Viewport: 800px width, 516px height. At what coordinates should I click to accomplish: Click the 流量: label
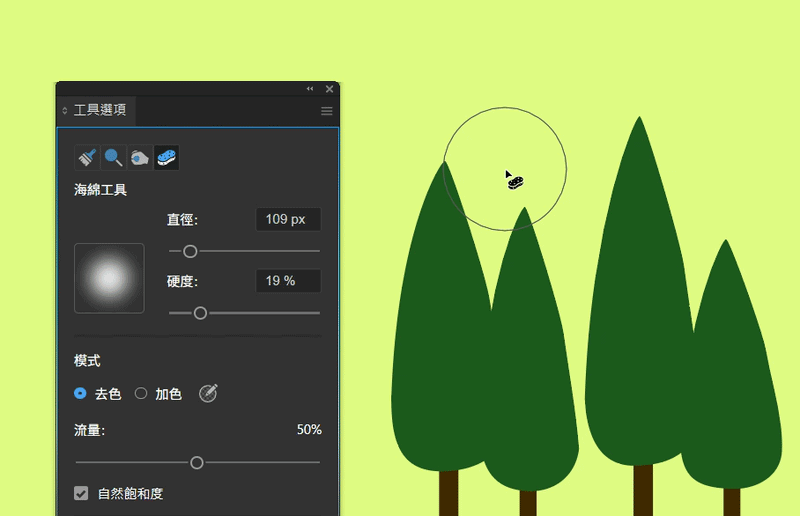(89, 430)
